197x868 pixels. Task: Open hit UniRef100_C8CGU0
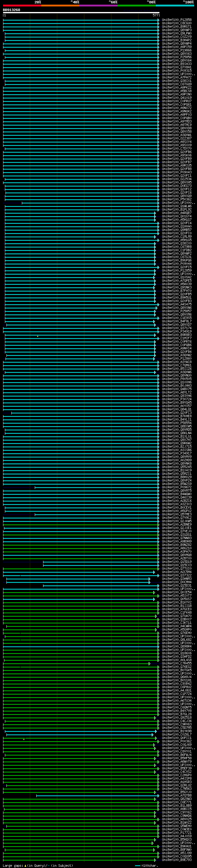click(x=177, y=23)
